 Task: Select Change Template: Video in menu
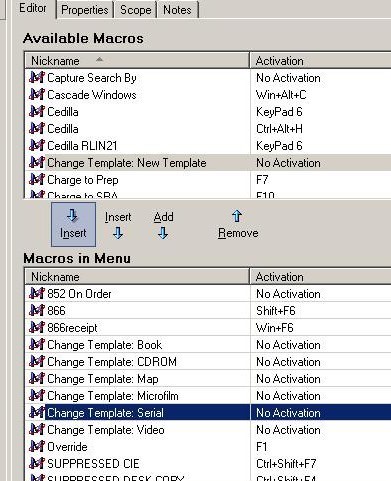[x=106, y=430]
